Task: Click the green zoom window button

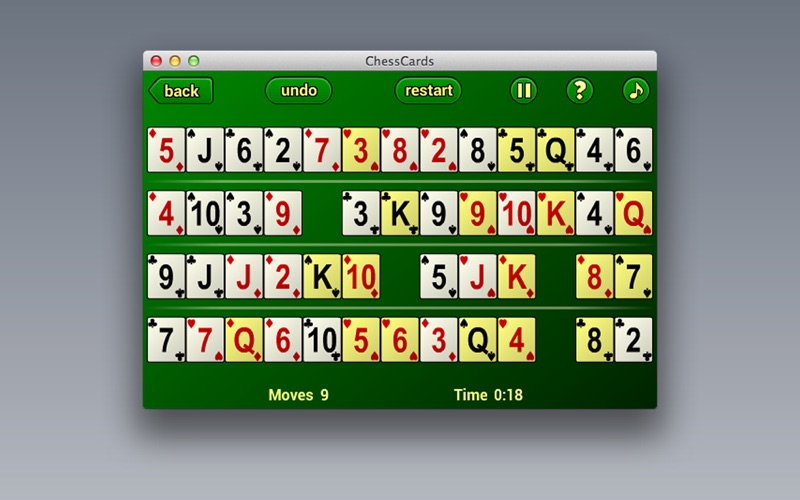Action: (x=193, y=61)
